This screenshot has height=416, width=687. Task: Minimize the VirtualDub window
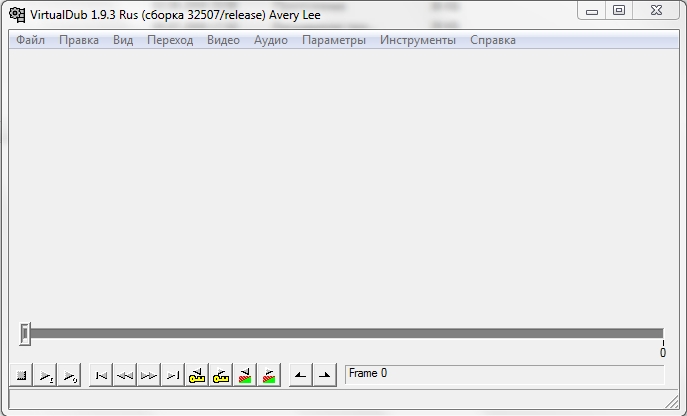click(x=591, y=11)
